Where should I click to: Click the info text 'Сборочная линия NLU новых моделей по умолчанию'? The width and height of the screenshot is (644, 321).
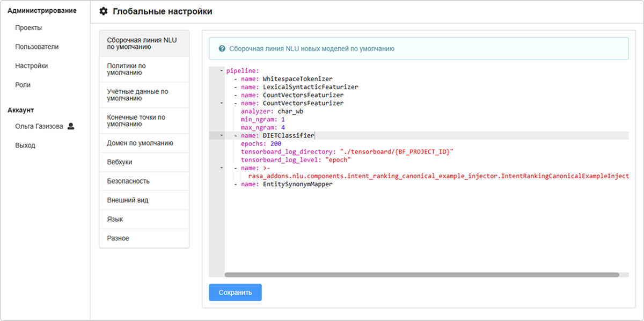point(312,48)
